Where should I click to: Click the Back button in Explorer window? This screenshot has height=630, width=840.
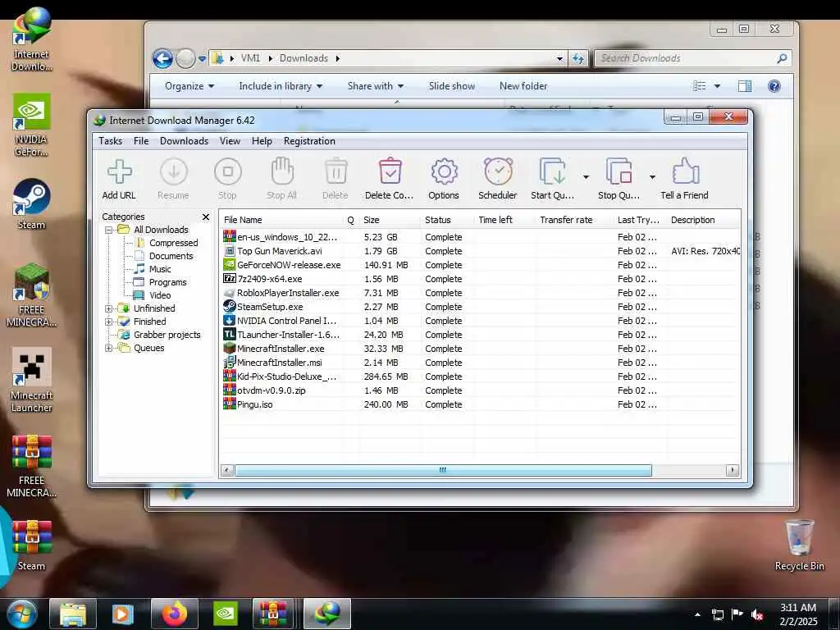click(x=162, y=58)
